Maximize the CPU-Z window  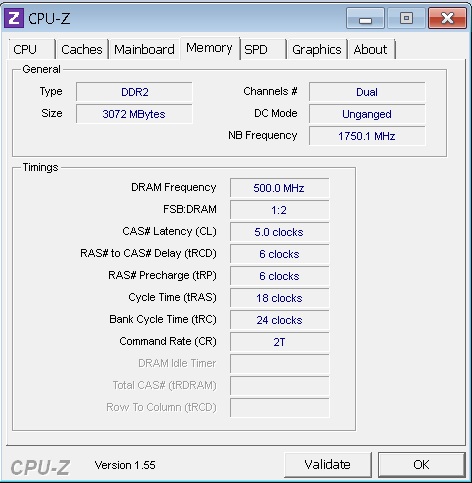pyautogui.click(x=406, y=18)
